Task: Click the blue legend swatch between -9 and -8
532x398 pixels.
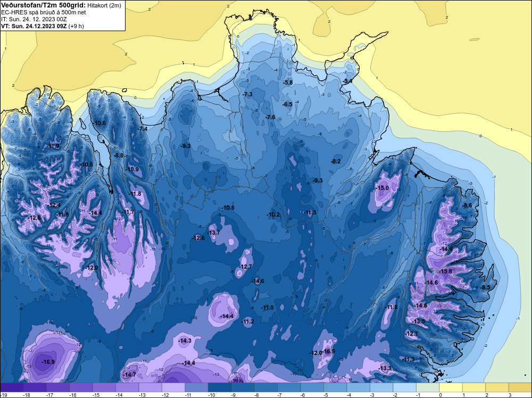Action: [243, 387]
